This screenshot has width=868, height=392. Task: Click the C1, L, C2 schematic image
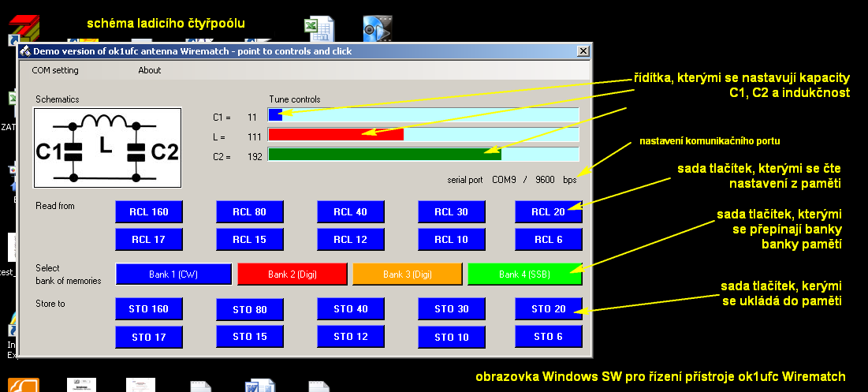coord(107,147)
